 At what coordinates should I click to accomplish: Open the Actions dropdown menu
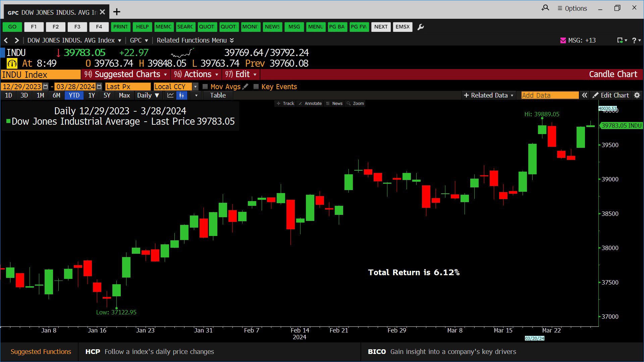[196, 74]
